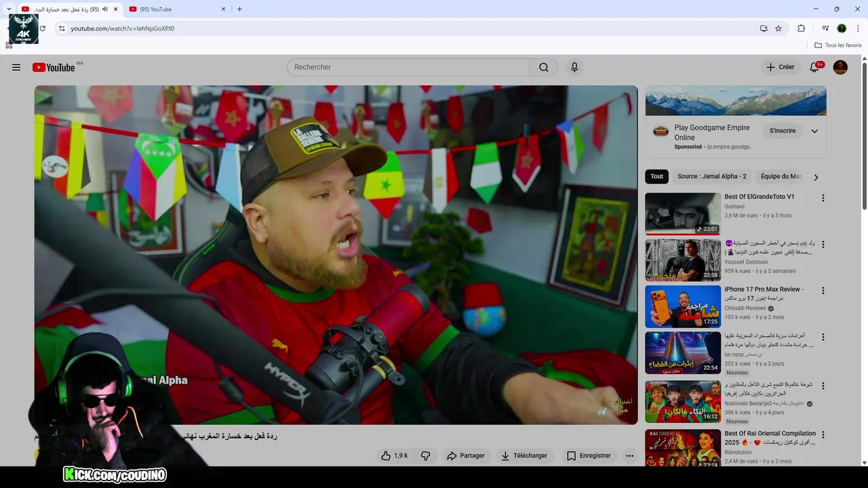
Task: Open Raivolution channel name
Action: pos(738,452)
